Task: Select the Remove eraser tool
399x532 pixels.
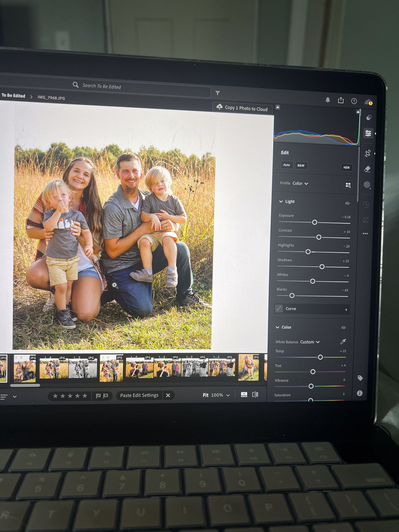Action: tap(367, 169)
